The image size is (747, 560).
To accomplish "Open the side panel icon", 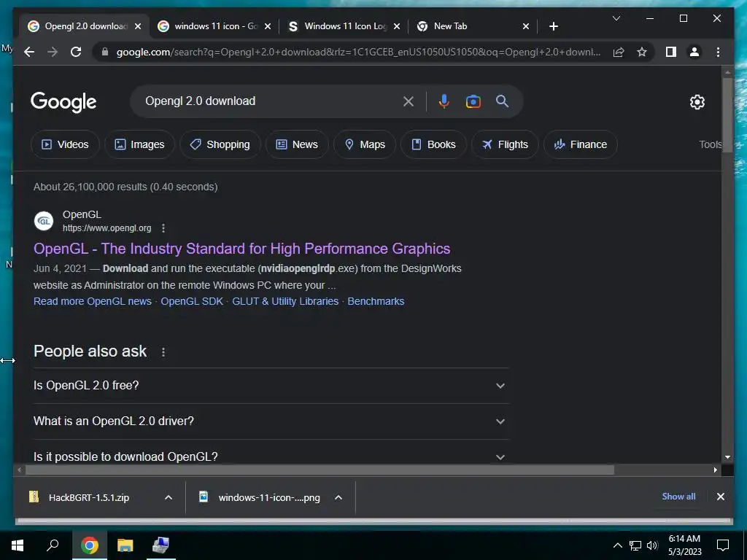I will 671,52.
